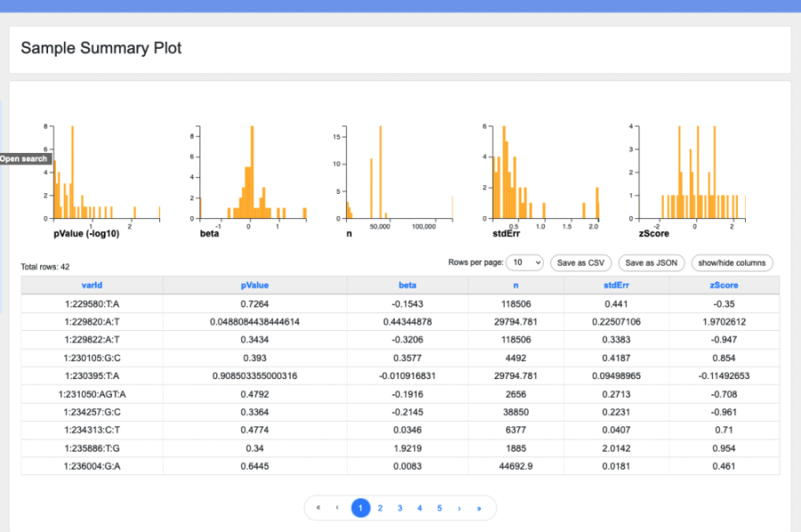Screen dimensions: 801x532
Task: Click pValue 0.908503355000316 cell
Action: click(x=255, y=375)
